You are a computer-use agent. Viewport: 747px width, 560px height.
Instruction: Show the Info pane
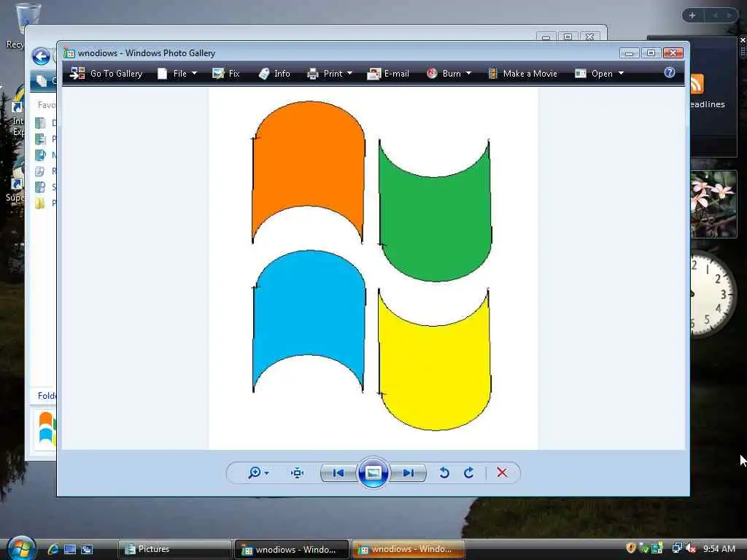(x=274, y=74)
